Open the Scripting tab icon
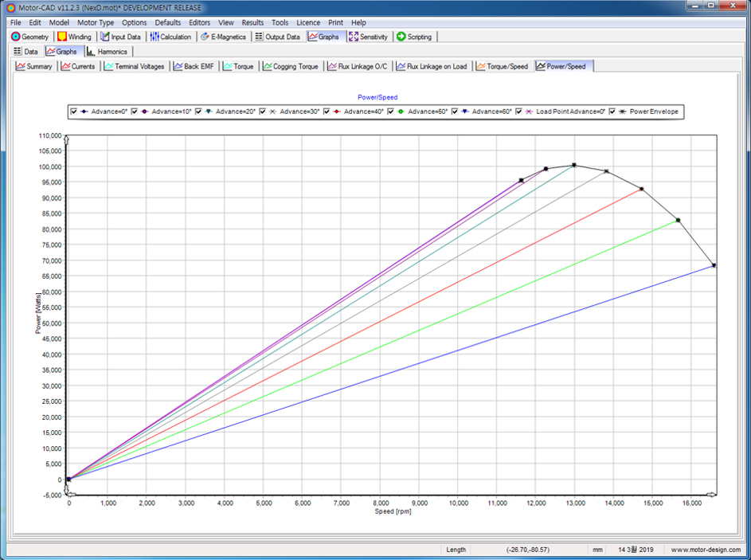Screen dimensions: 751x560 [x=401, y=37]
